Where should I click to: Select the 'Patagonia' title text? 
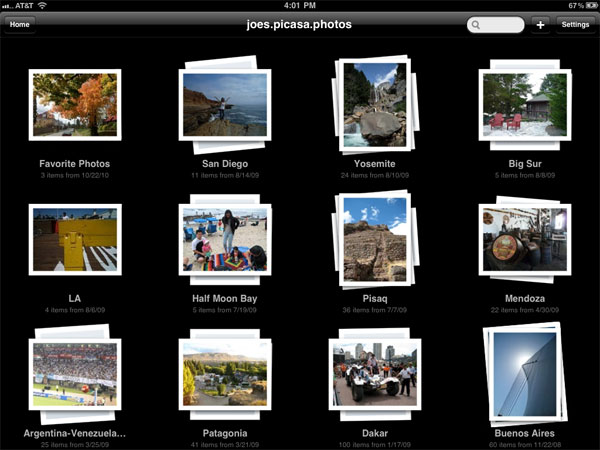(225, 433)
